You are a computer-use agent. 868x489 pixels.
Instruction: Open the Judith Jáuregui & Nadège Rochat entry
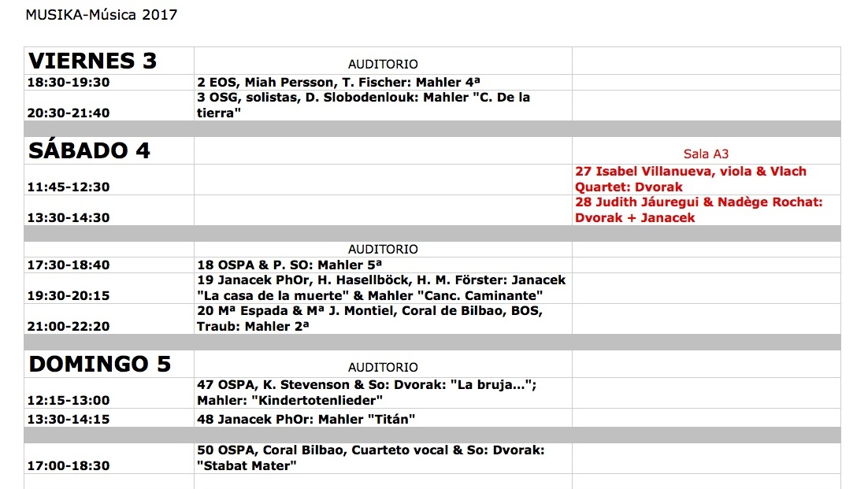click(699, 209)
